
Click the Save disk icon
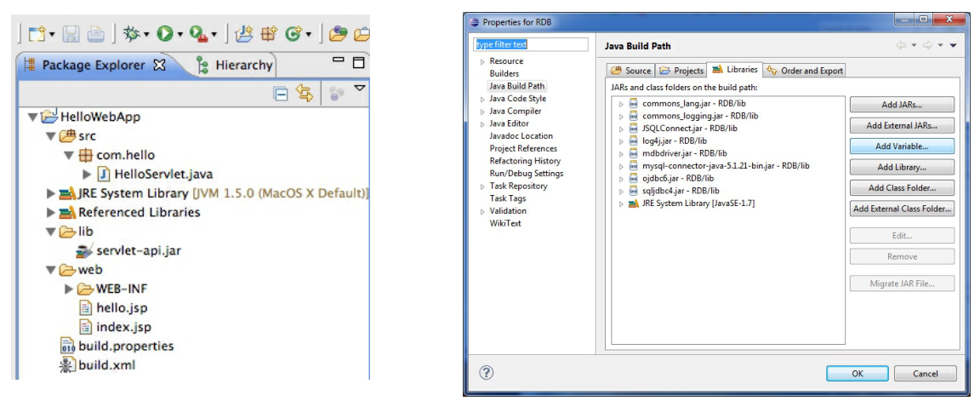[71, 33]
